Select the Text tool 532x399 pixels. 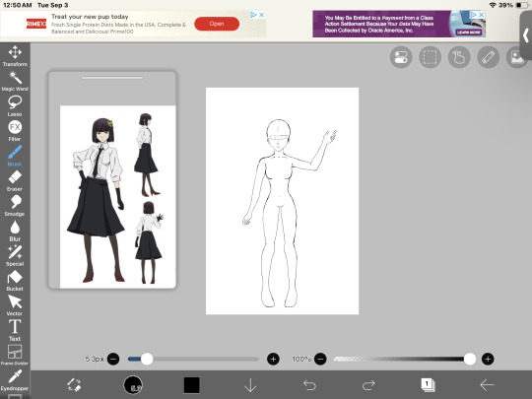15,330
